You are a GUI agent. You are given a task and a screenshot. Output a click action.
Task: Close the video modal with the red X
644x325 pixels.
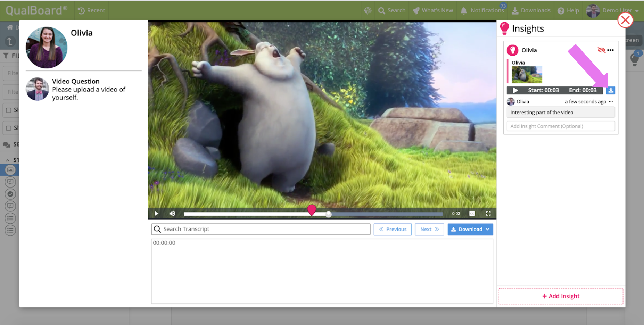(625, 20)
